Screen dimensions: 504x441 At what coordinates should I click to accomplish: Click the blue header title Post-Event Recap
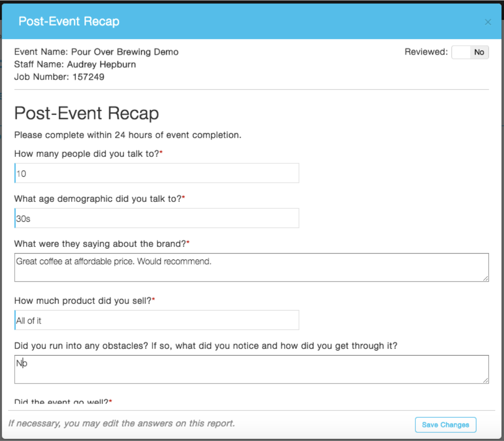tap(69, 22)
